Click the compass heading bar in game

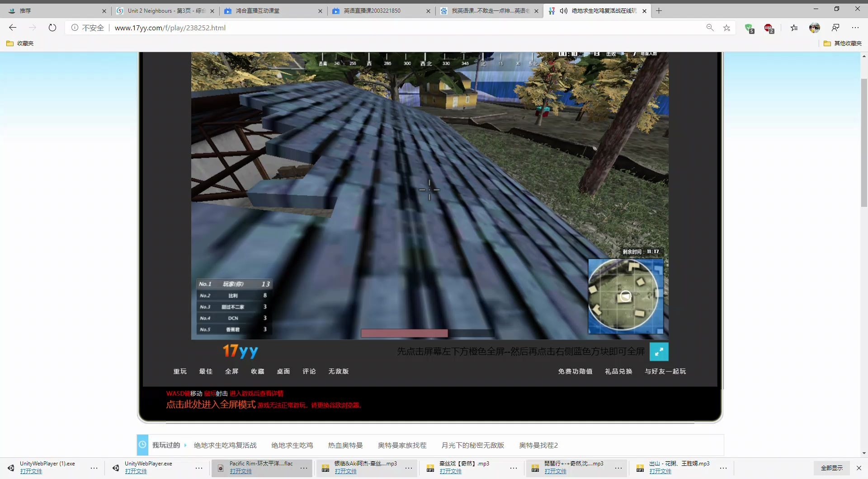point(427,61)
